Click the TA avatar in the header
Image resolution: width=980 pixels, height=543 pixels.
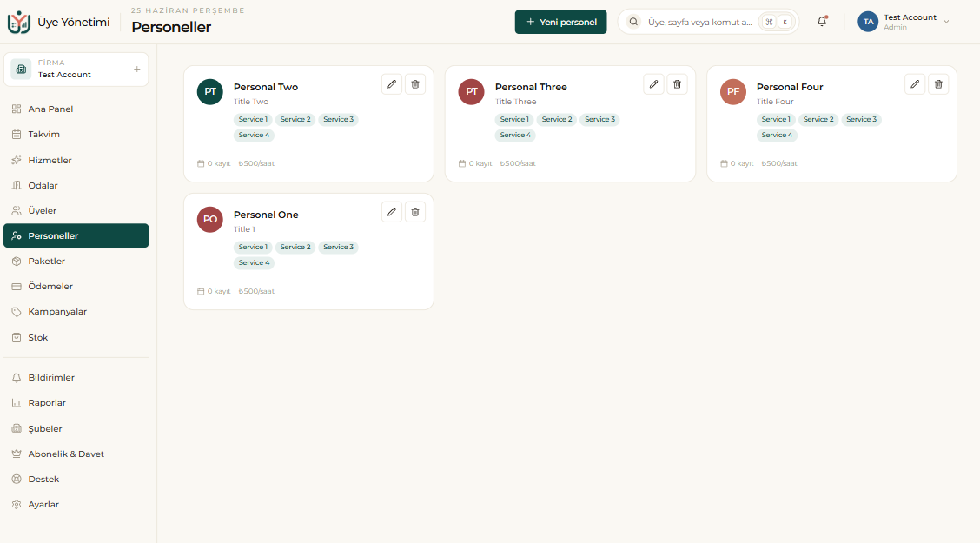pos(868,22)
